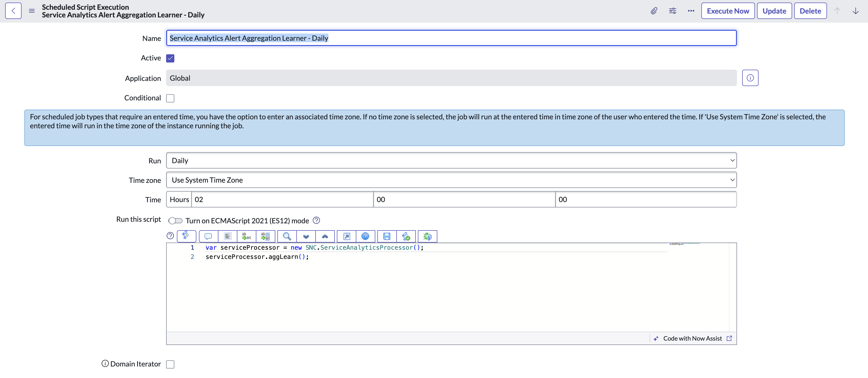This screenshot has width=868, height=378.
Task: Click the Scheduled Script Execution title
Action: pos(85,7)
